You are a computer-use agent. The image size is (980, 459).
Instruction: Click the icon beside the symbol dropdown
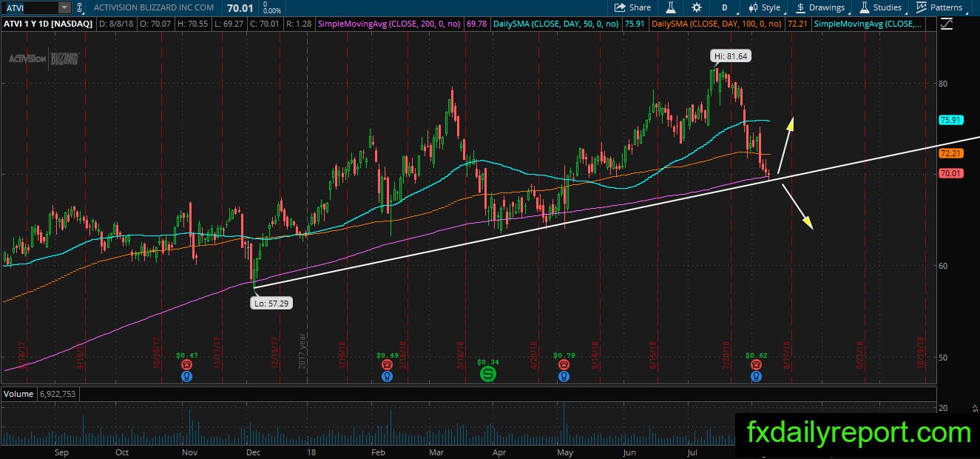click(80, 7)
